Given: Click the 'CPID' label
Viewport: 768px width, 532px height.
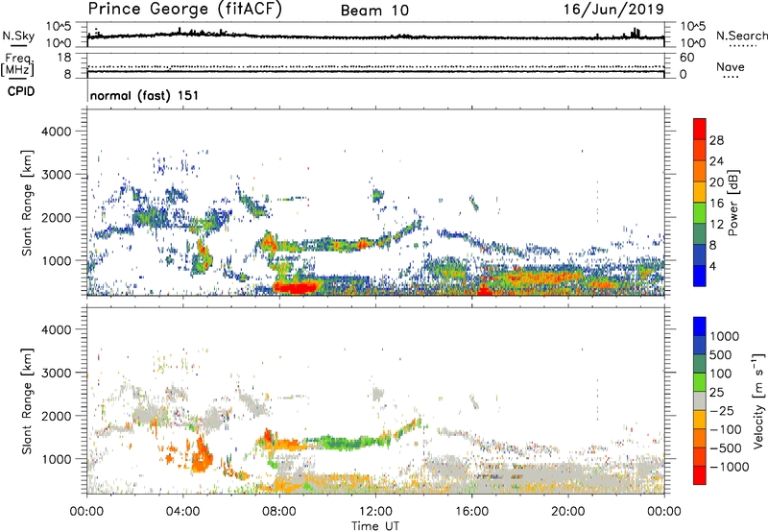Looking at the screenshot, I should coord(21,91).
